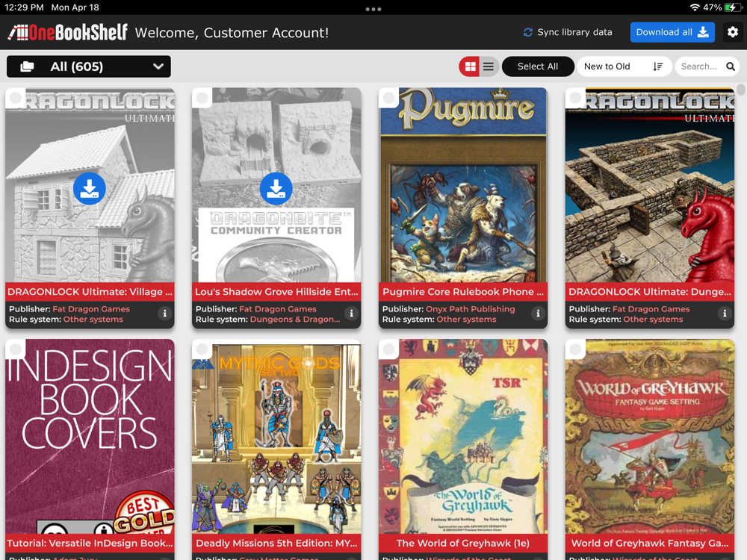Open Fat Dragon Games link under Lou's Shadow Grove
Viewport: 747px width, 560px height.
coord(278,309)
